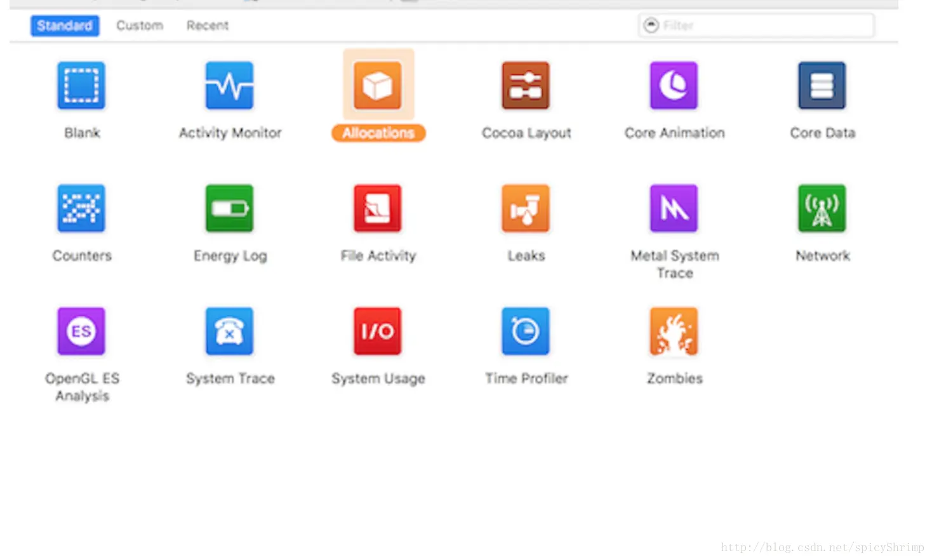The width and height of the screenshot is (932, 560).
Task: Click the 'Network' label text
Action: (x=823, y=255)
